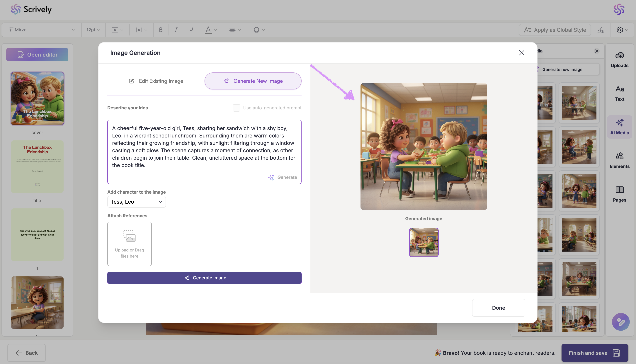636x364 pixels.
Task: Click the Generate Image button
Action: (204, 278)
